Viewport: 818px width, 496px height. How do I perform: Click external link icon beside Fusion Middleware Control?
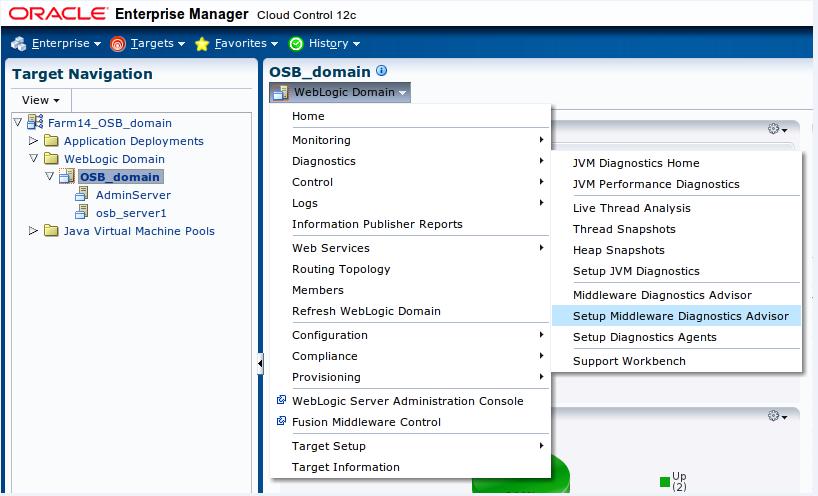[281, 421]
